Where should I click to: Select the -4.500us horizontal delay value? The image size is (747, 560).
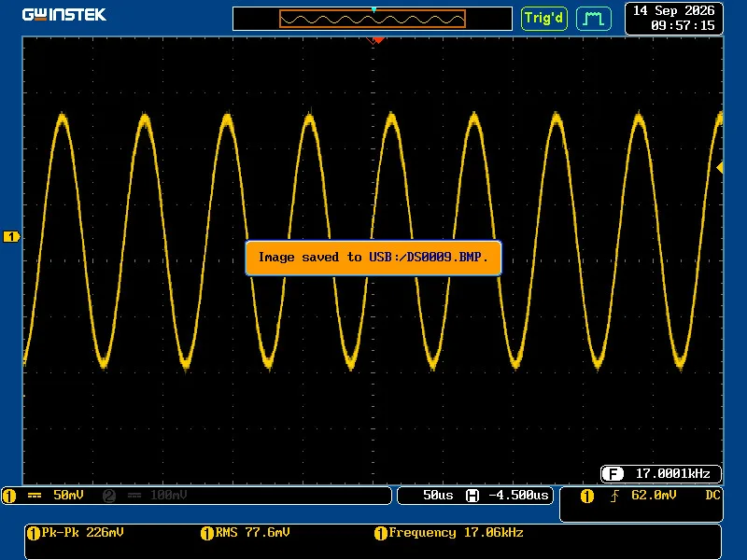[518, 496]
